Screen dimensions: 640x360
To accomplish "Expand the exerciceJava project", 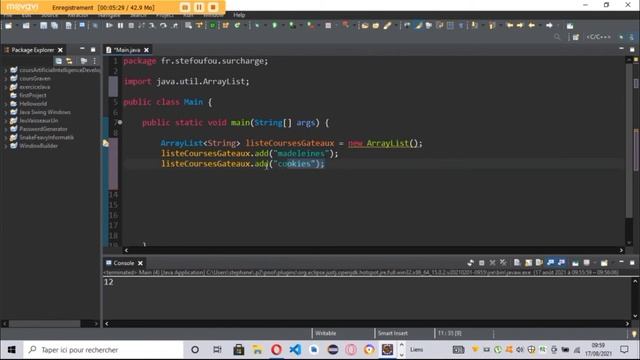I will [x=5, y=87].
